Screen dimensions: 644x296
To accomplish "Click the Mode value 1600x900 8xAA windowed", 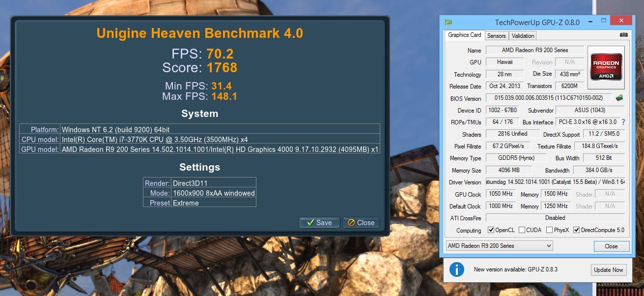I will coord(214,193).
